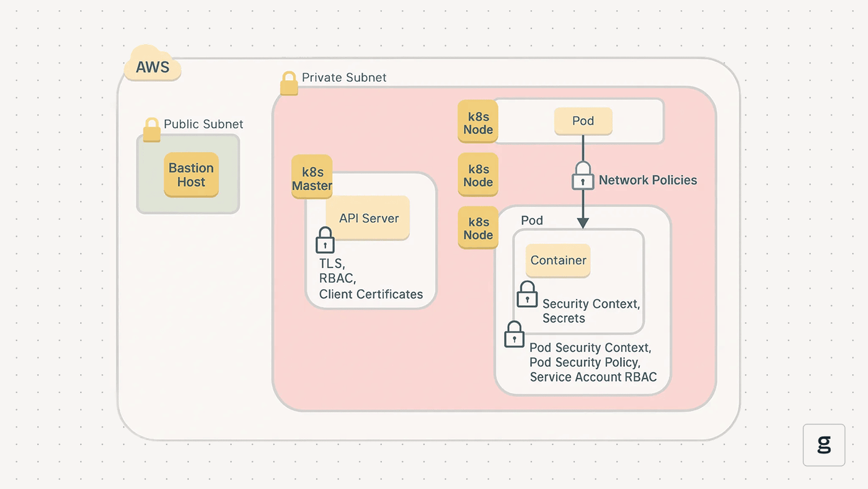
Task: Click the 'Secrets' text
Action: (x=564, y=318)
